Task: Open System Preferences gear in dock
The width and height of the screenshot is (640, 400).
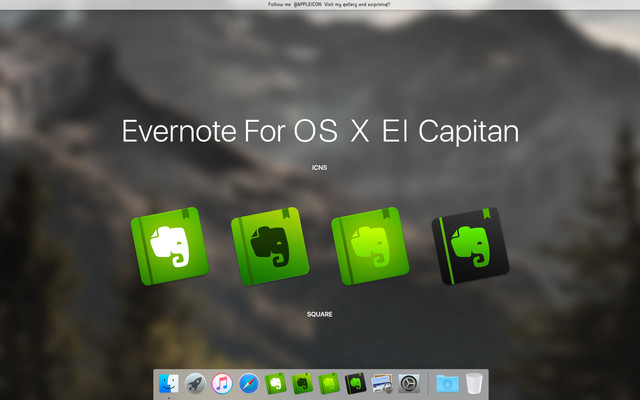Action: click(409, 383)
